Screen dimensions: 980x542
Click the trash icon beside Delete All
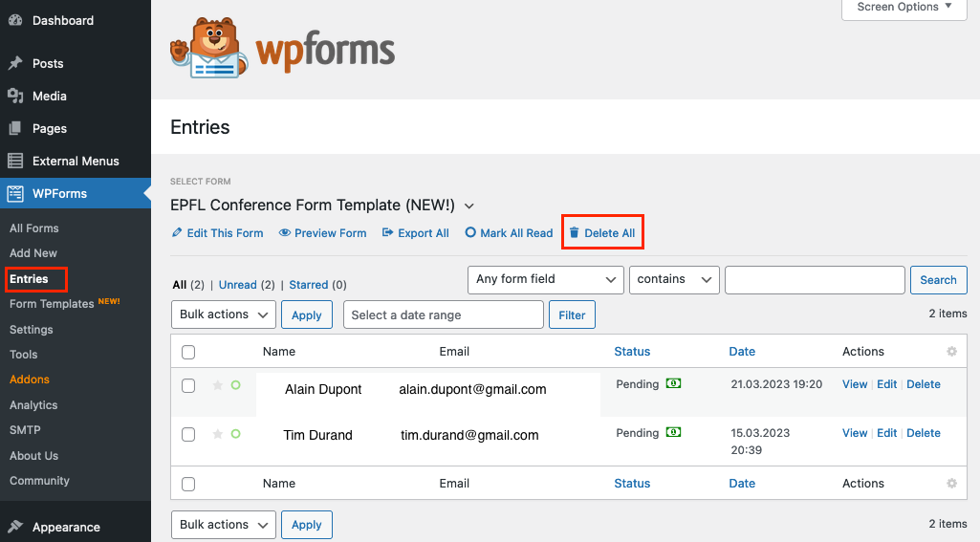(574, 232)
